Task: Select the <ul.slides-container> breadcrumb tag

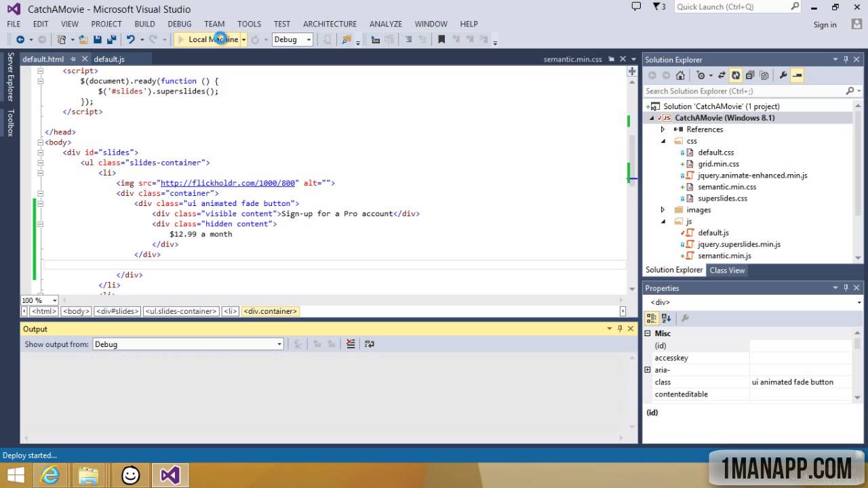Action: tap(180, 311)
